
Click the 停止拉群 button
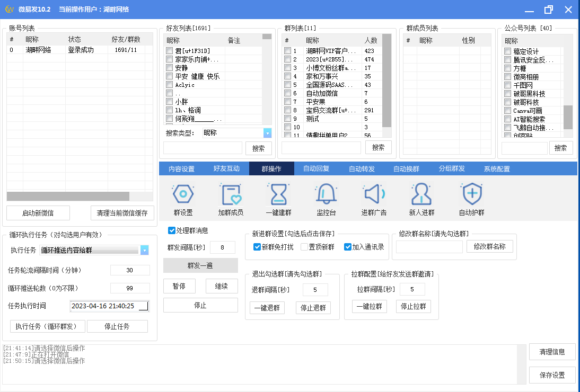tap(414, 306)
